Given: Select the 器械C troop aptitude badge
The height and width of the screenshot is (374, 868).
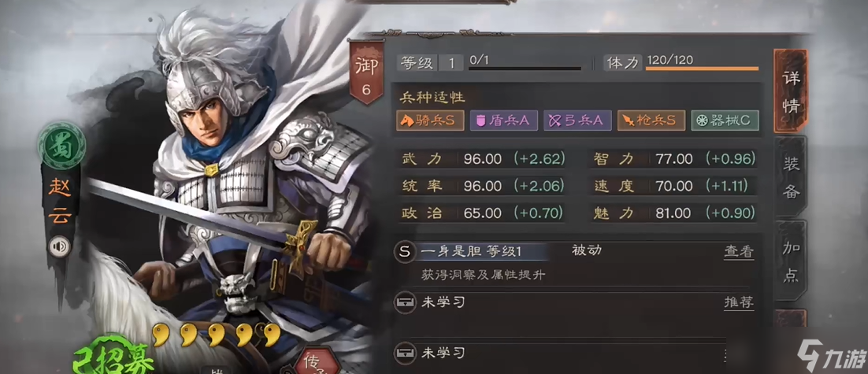Looking at the screenshot, I should coord(725,120).
